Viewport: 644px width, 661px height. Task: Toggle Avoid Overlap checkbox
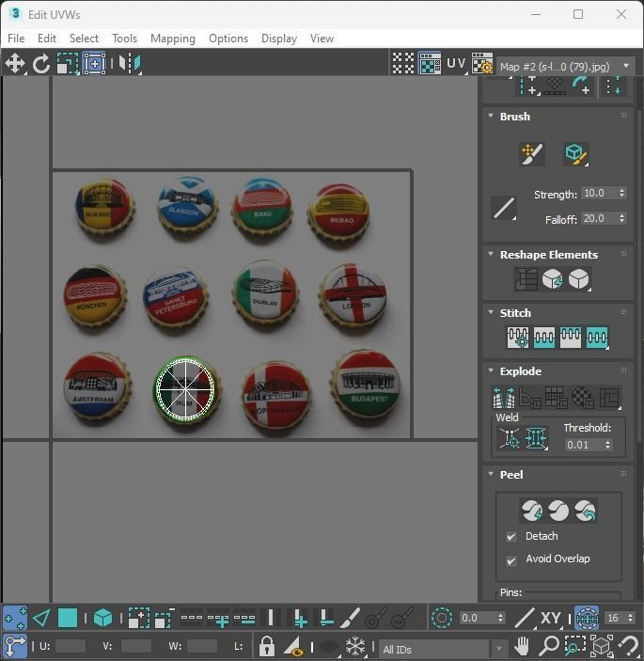click(511, 561)
